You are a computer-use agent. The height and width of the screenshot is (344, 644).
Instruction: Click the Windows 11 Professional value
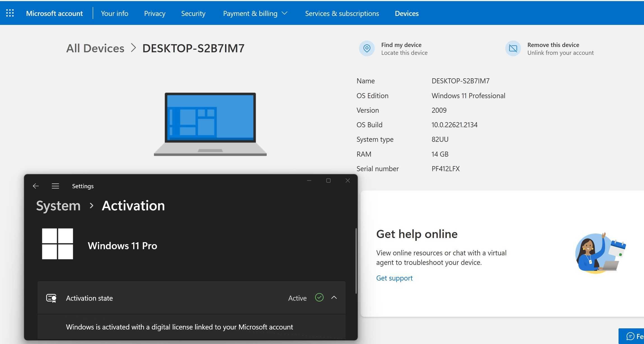click(x=468, y=96)
